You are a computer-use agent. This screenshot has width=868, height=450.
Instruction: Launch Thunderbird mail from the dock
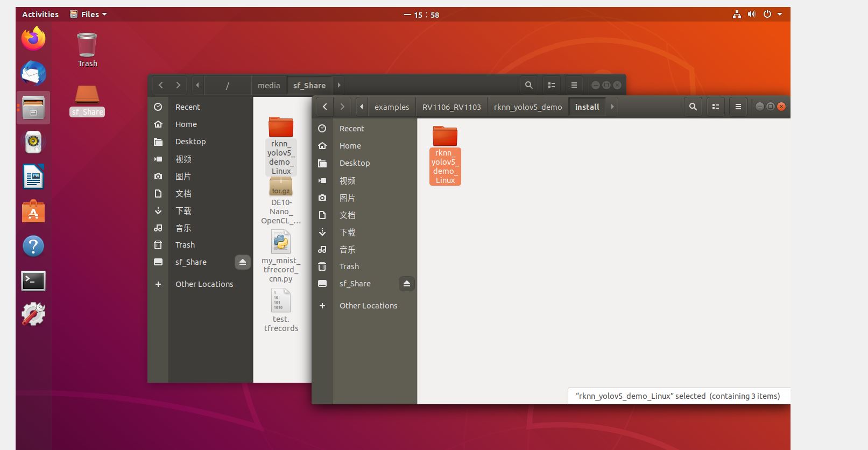pos(33,73)
